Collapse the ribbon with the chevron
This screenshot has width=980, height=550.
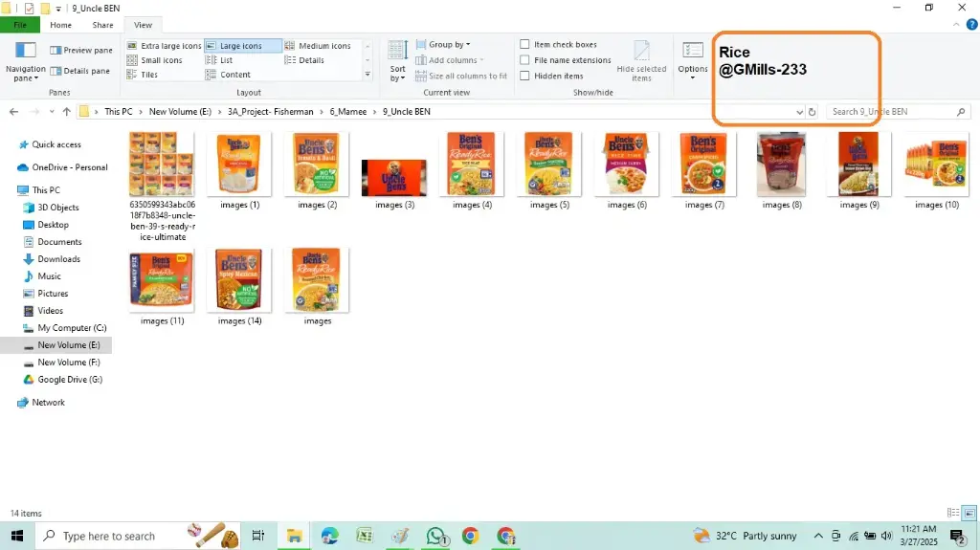click(x=956, y=25)
